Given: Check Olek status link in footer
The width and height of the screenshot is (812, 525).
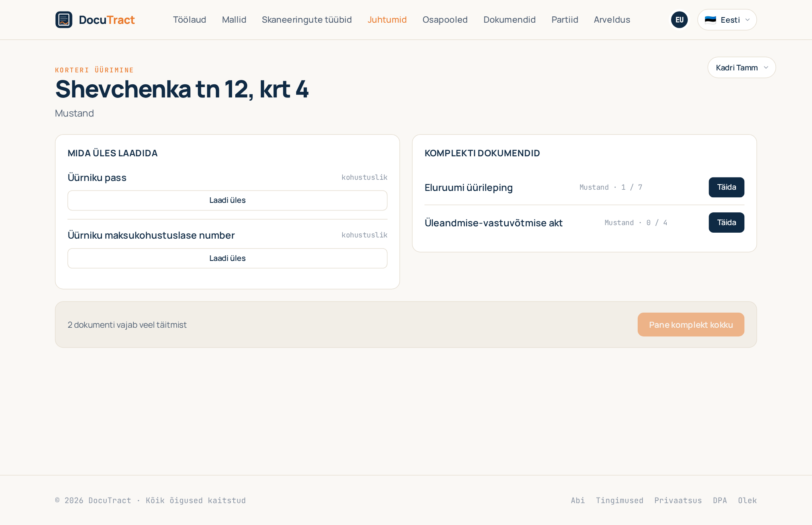Looking at the screenshot, I should point(747,500).
